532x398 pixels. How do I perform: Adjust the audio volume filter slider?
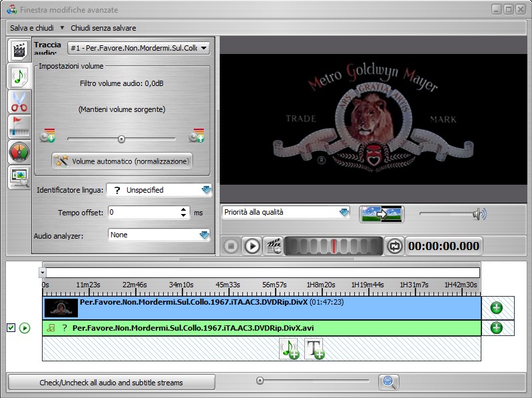pyautogui.click(x=121, y=139)
